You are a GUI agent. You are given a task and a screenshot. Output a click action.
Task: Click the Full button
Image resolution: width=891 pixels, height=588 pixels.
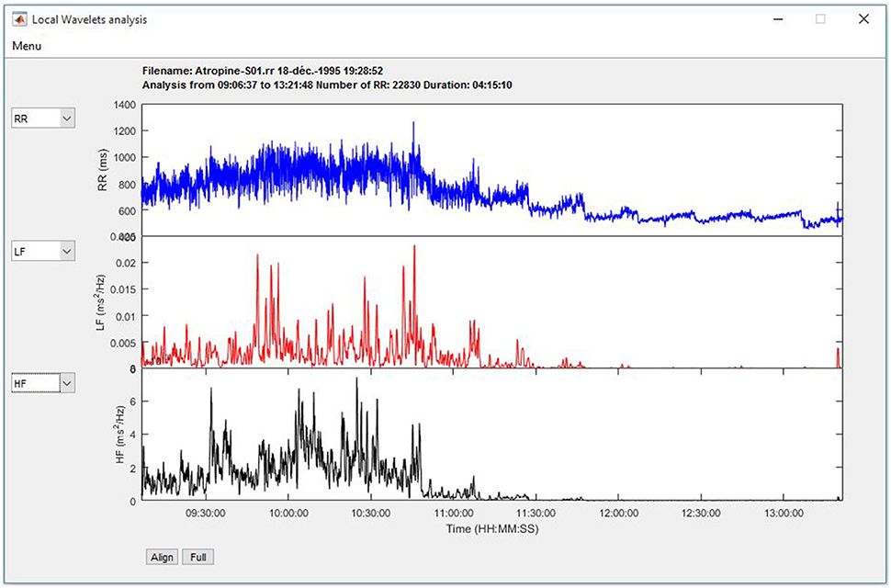point(198,557)
